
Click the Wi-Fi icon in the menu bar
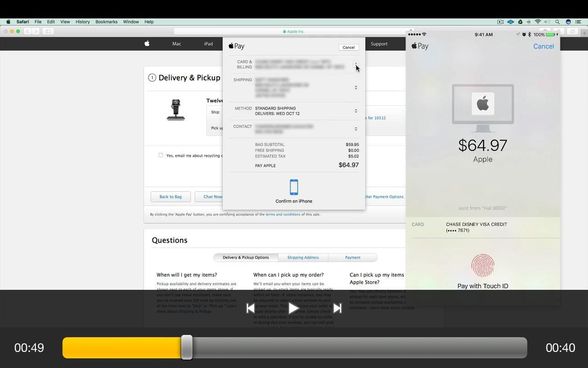click(537, 22)
